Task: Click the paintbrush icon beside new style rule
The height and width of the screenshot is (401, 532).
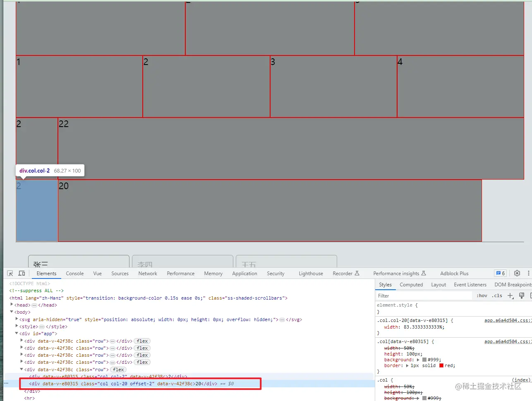Action: [522, 295]
